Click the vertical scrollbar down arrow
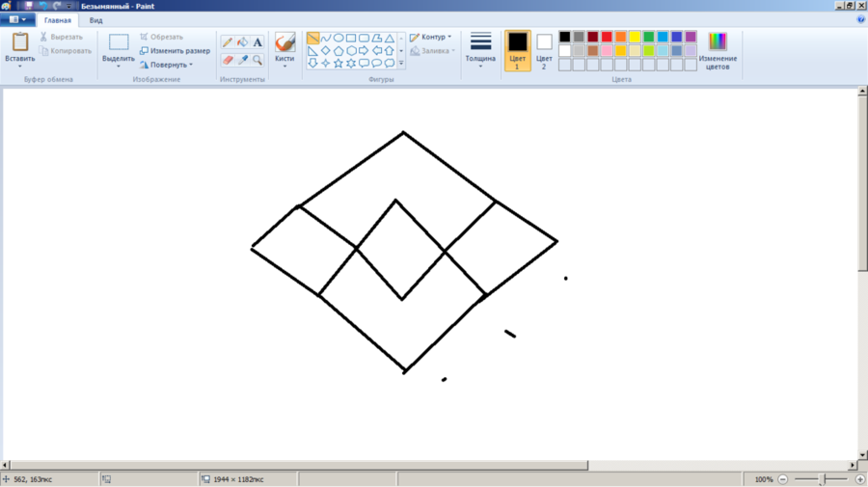 pyautogui.click(x=862, y=455)
